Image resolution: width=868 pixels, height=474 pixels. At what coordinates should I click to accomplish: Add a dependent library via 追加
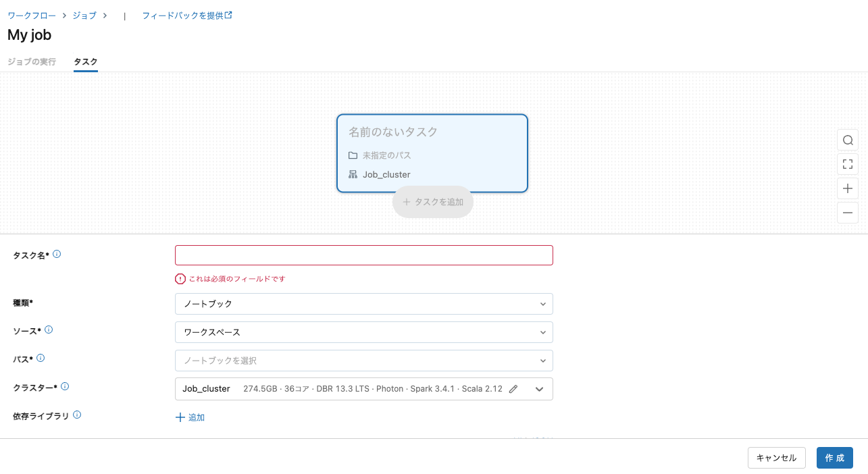click(x=190, y=417)
